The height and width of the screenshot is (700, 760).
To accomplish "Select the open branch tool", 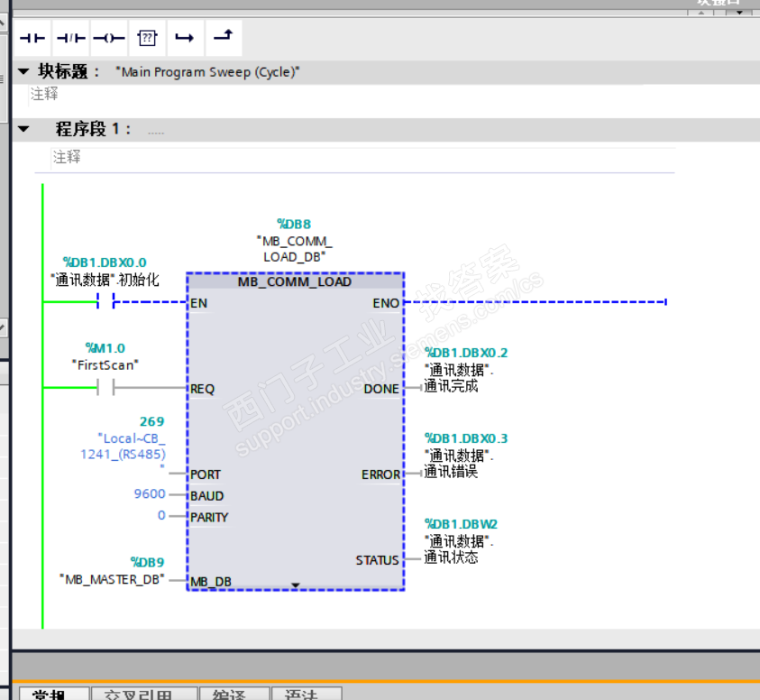I will (185, 38).
